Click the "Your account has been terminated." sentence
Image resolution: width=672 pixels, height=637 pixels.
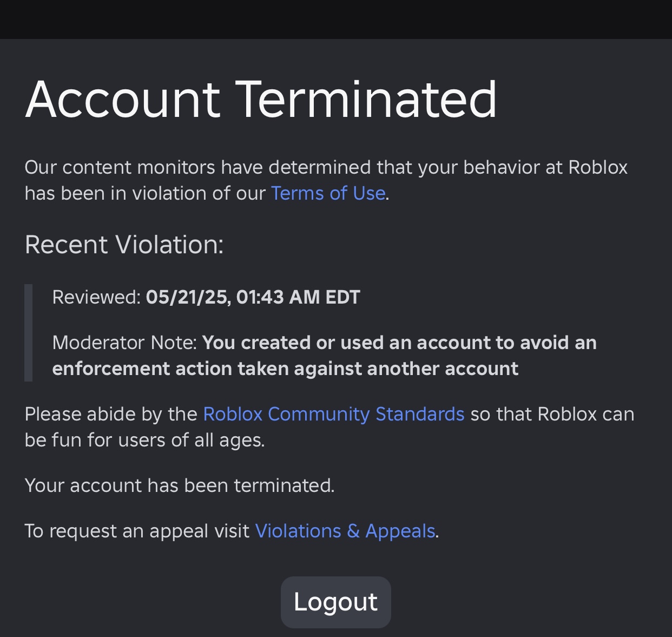(180, 485)
